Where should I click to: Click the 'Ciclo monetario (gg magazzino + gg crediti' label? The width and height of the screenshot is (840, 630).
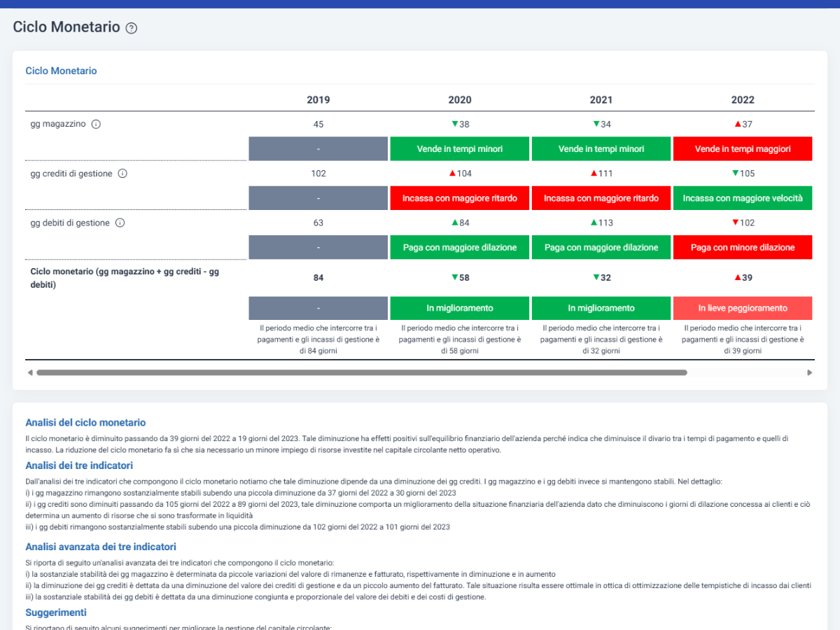[125, 278]
